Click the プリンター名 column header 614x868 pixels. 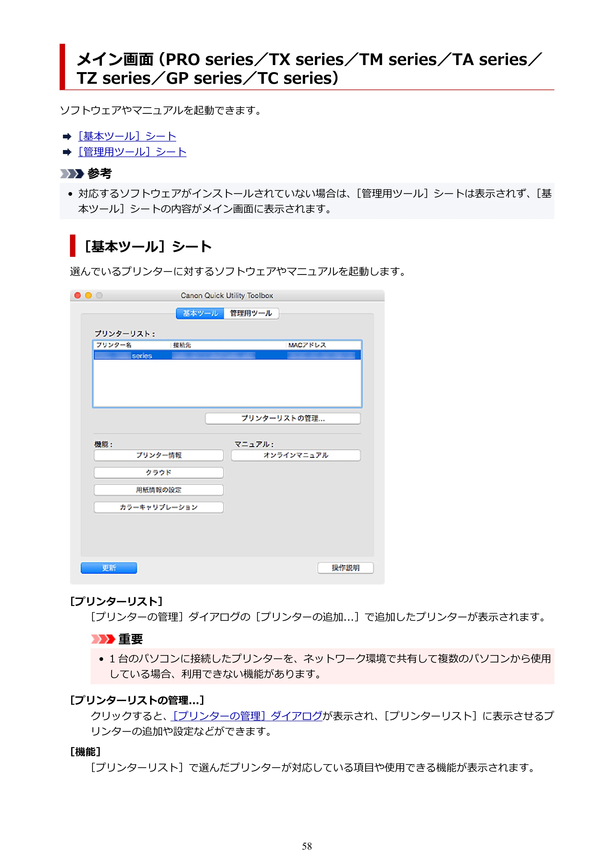pos(114,345)
